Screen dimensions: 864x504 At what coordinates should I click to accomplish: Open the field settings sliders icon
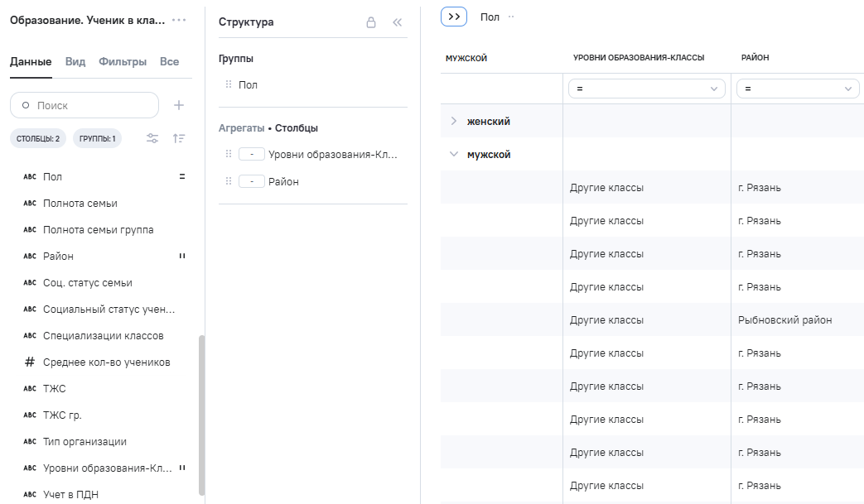(x=152, y=138)
